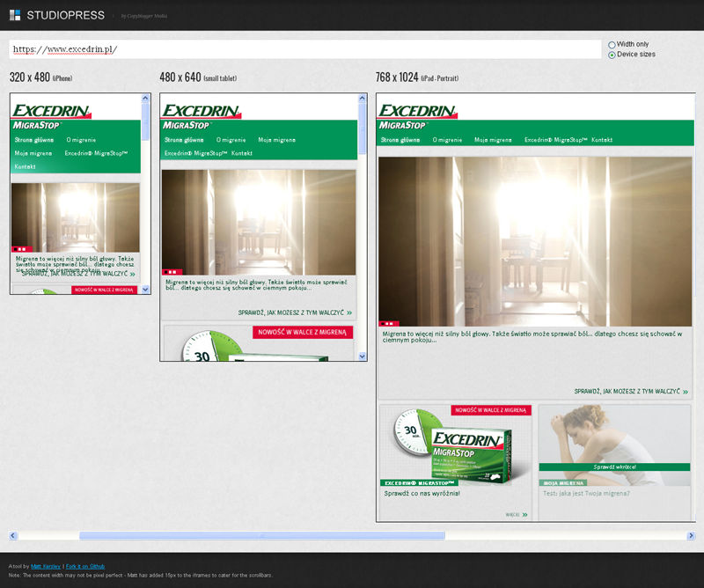704x588 pixels.
Task: Click the StudioPress logo icon
Action: click(15, 15)
